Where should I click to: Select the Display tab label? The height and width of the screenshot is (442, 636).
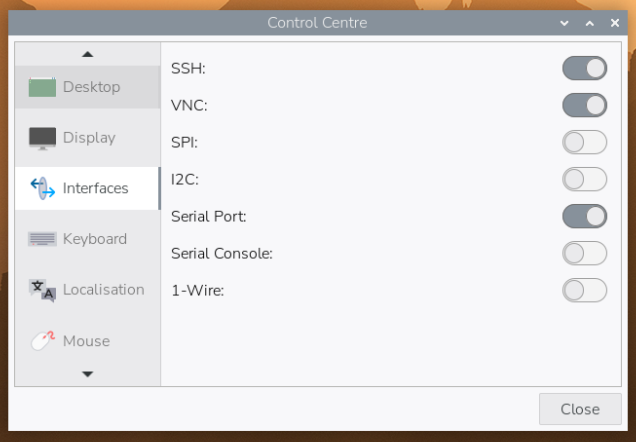point(89,138)
